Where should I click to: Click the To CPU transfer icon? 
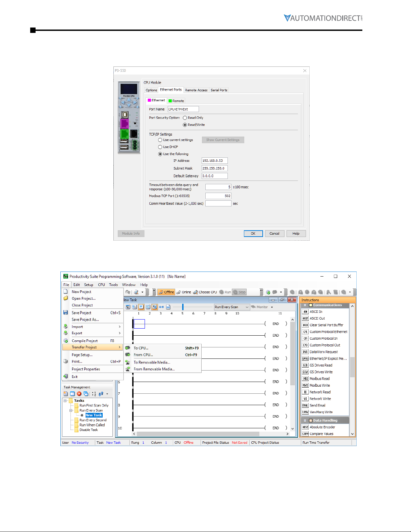(128, 348)
